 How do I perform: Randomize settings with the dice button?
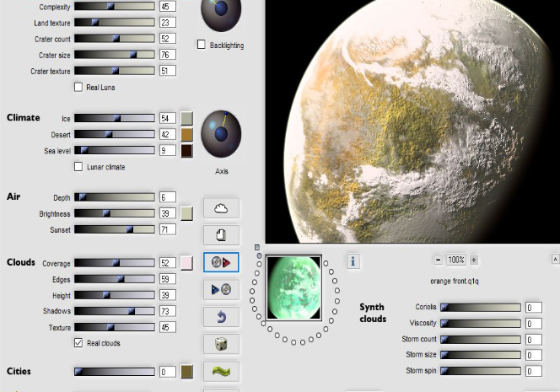coord(221,344)
